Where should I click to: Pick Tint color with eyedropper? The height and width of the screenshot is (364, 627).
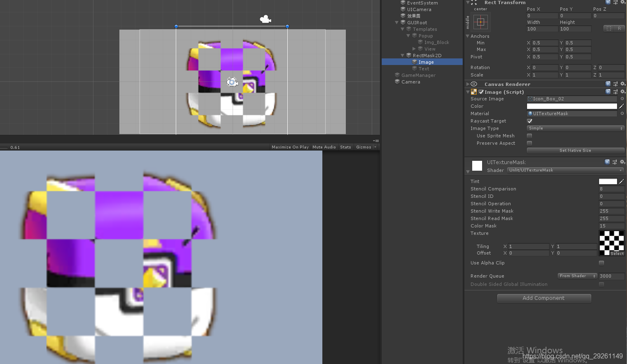622,181
